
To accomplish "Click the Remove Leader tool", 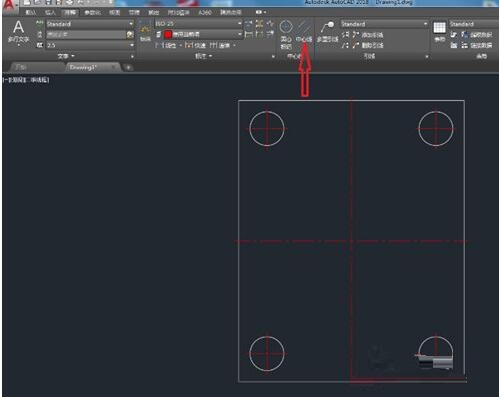I will point(368,45).
